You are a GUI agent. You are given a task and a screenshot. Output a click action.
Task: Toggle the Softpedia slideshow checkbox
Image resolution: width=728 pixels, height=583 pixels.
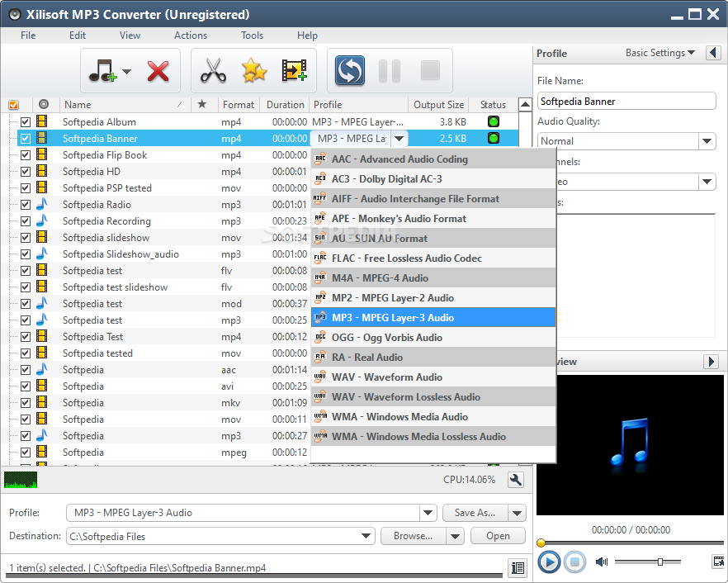pos(26,237)
